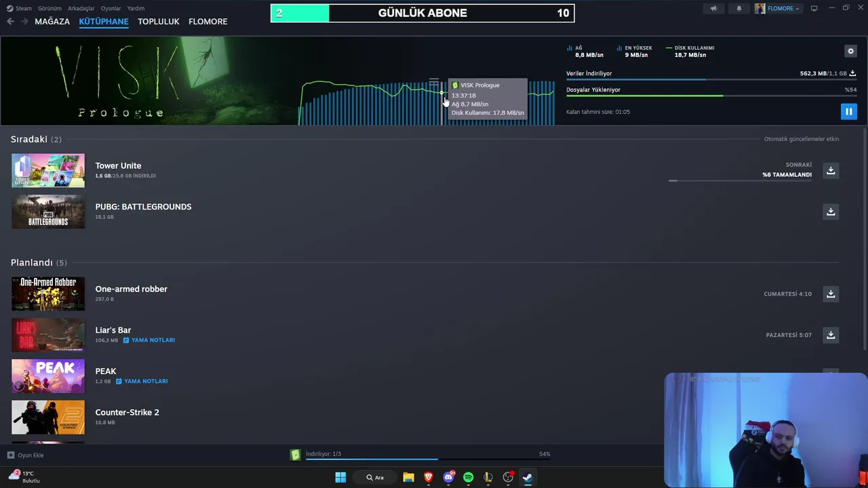Open Brave browser from taskbar
The image size is (868, 488).
(x=429, y=477)
